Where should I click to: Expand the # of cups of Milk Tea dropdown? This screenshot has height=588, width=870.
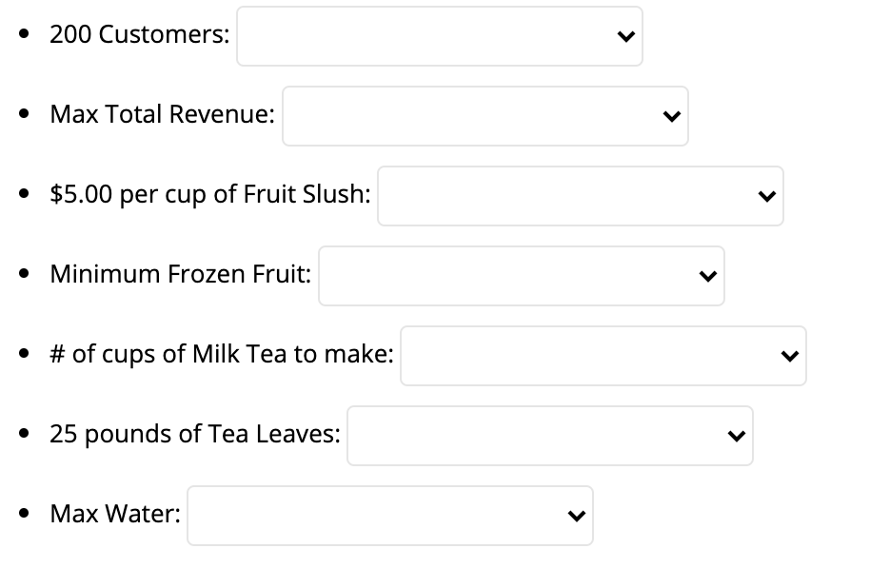click(x=603, y=356)
